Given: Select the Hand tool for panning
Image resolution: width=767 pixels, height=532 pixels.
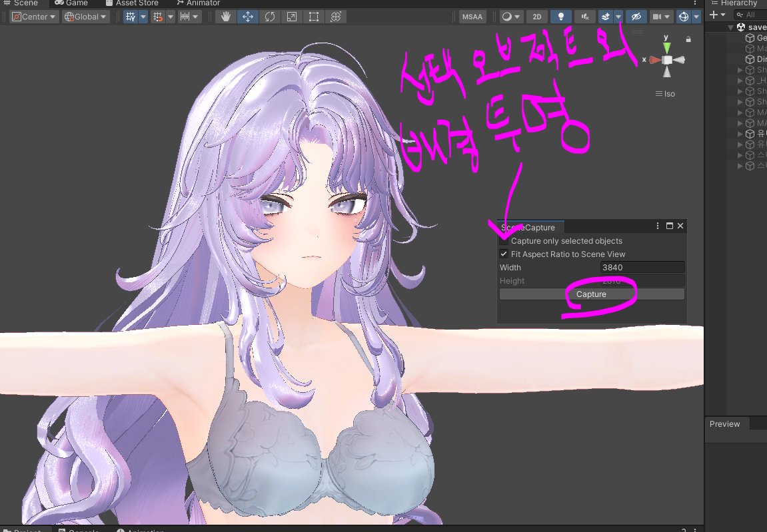Looking at the screenshot, I should click(x=226, y=16).
